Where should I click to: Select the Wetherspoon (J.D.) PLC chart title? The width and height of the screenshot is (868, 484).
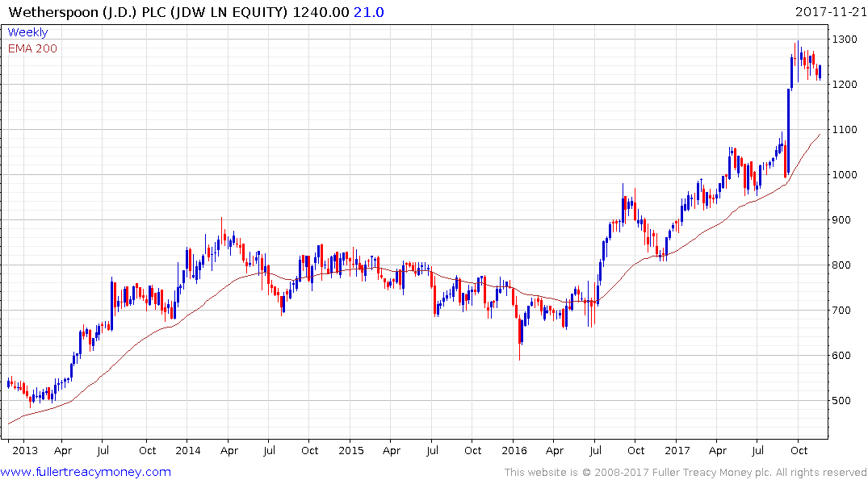149,12
